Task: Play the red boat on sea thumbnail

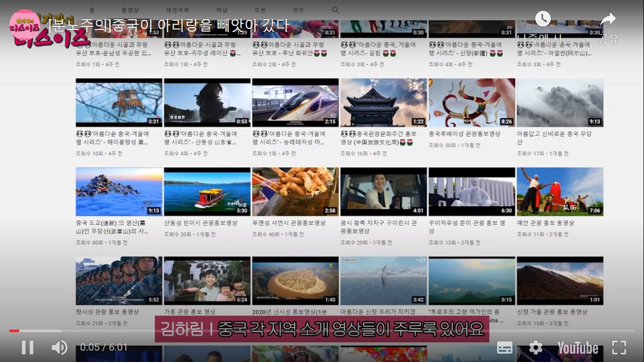Action: (x=207, y=192)
